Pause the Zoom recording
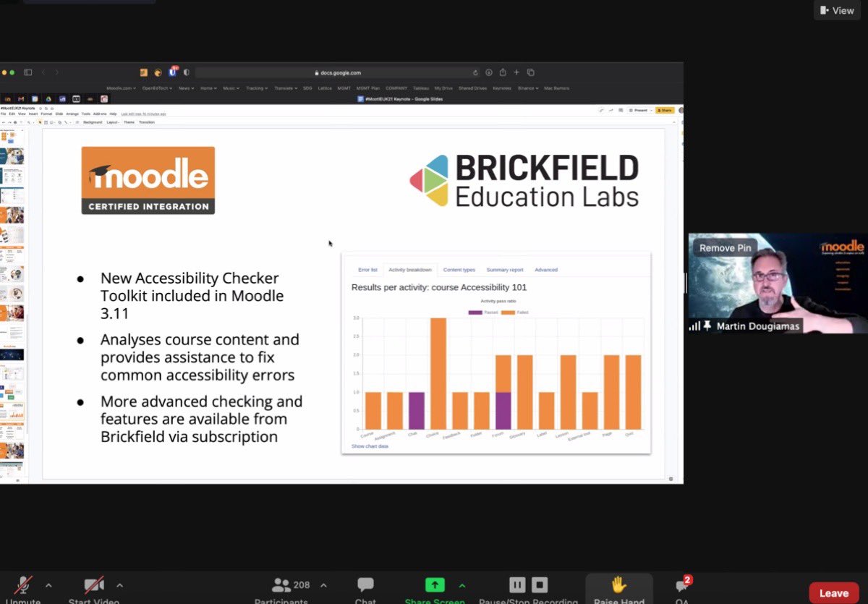 [517, 584]
